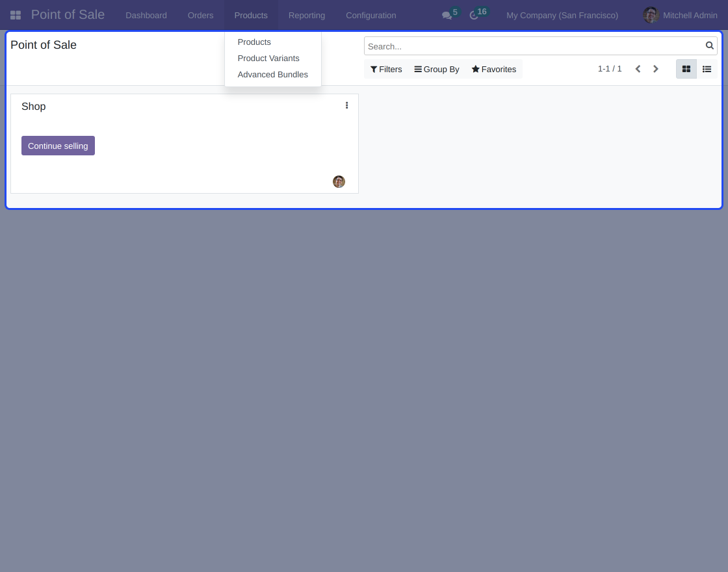Open the apps grid home menu icon
This screenshot has width=728, height=572.
point(16,16)
